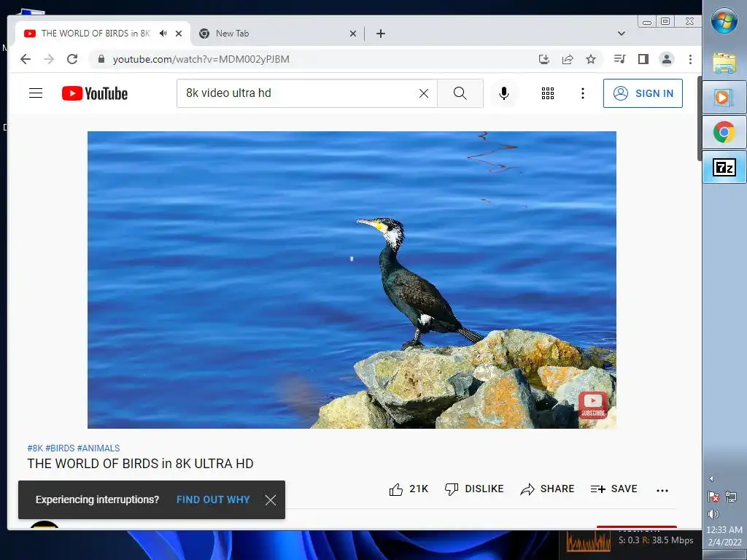The image size is (747, 560).
Task: Open the media control icon in toolbar
Action: pyautogui.click(x=620, y=59)
